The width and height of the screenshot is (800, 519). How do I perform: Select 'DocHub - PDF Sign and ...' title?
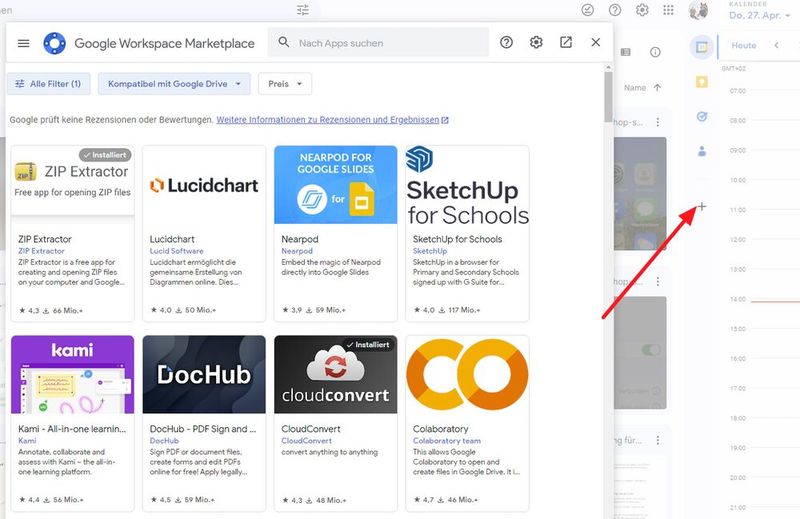click(x=203, y=429)
